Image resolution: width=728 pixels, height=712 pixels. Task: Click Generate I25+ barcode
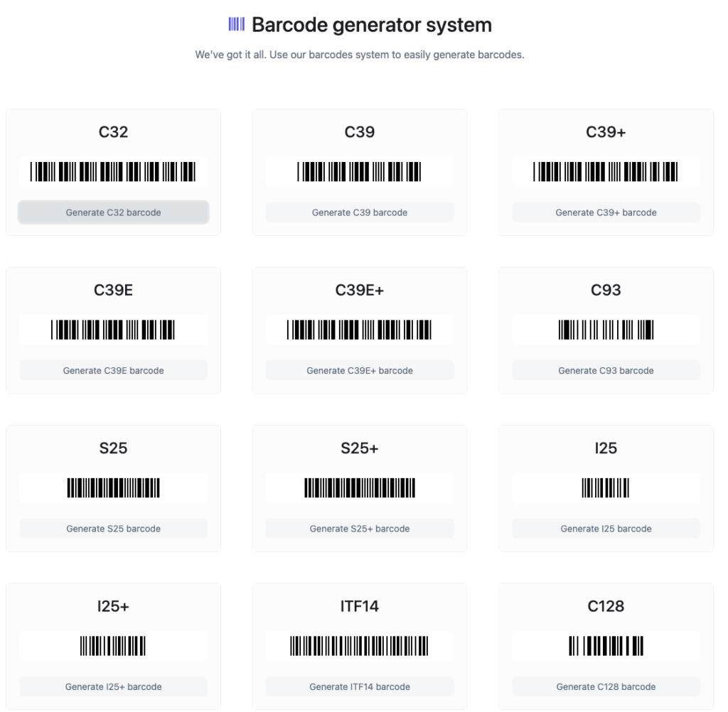[113, 686]
